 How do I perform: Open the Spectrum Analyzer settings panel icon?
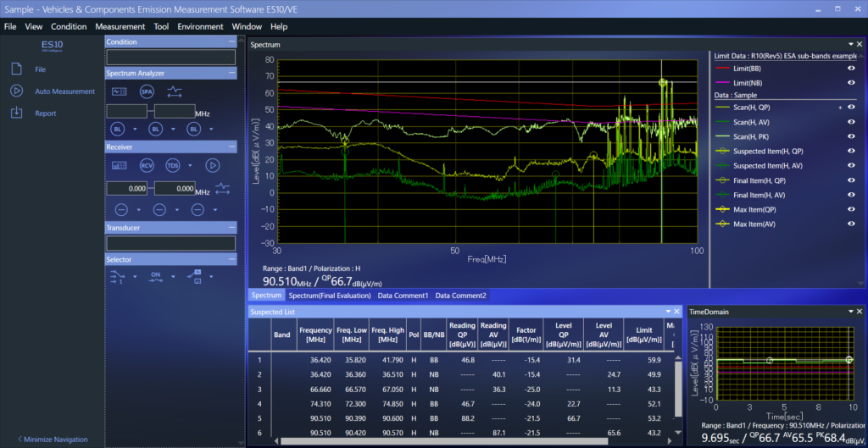(x=119, y=91)
